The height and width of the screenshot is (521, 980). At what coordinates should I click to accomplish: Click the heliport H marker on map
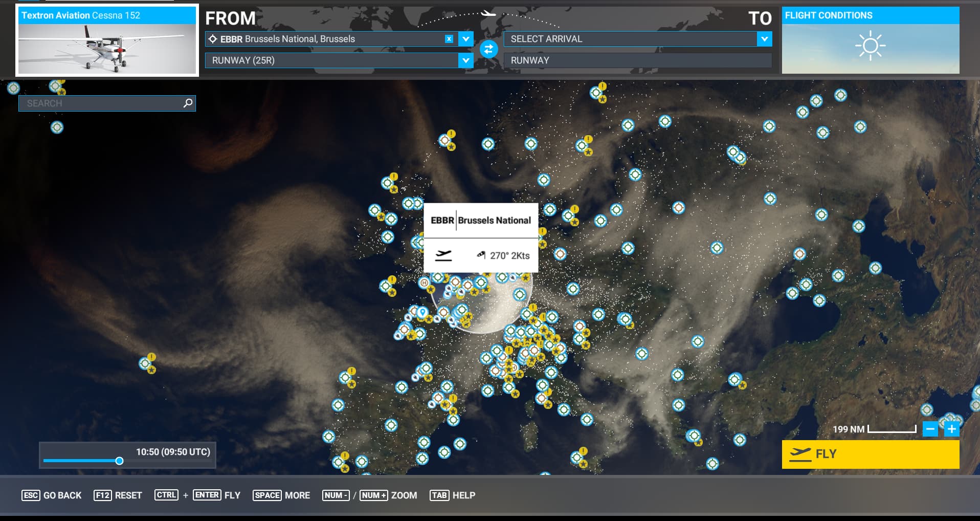(424, 283)
